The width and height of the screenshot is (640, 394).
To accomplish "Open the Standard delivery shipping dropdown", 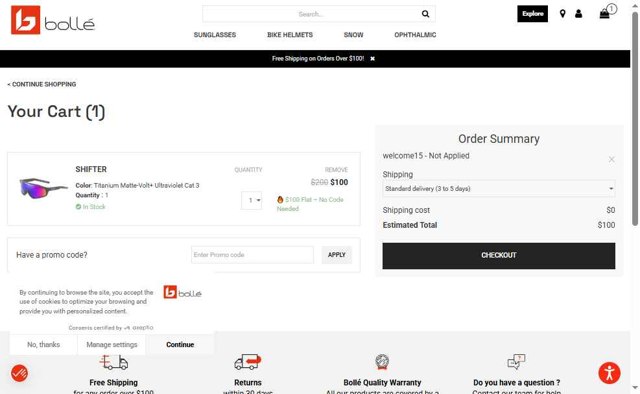I will click(x=499, y=189).
